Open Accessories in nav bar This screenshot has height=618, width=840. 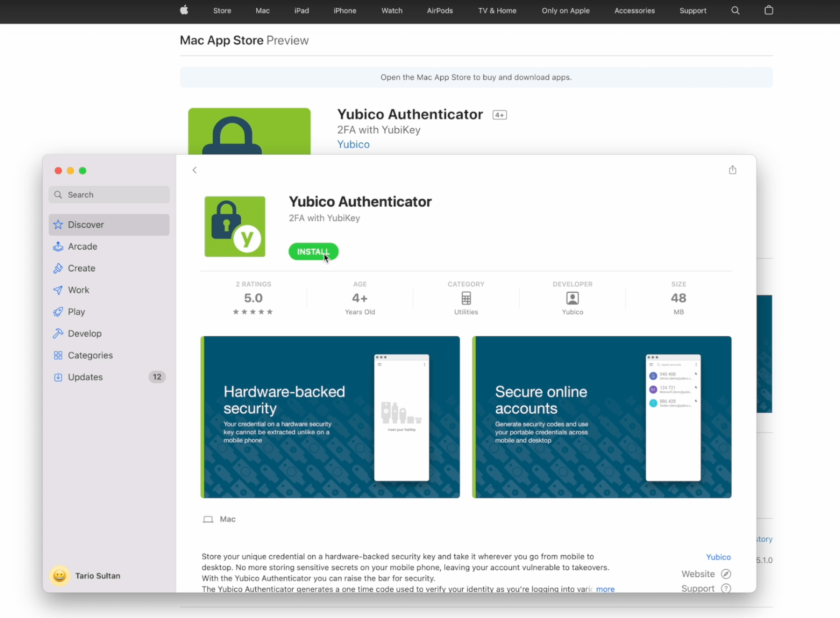coord(635,11)
